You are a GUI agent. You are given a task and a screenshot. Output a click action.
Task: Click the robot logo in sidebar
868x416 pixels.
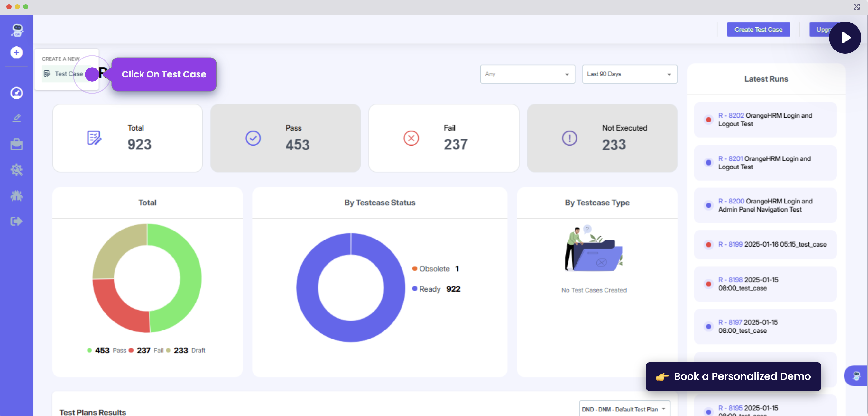pyautogui.click(x=17, y=30)
